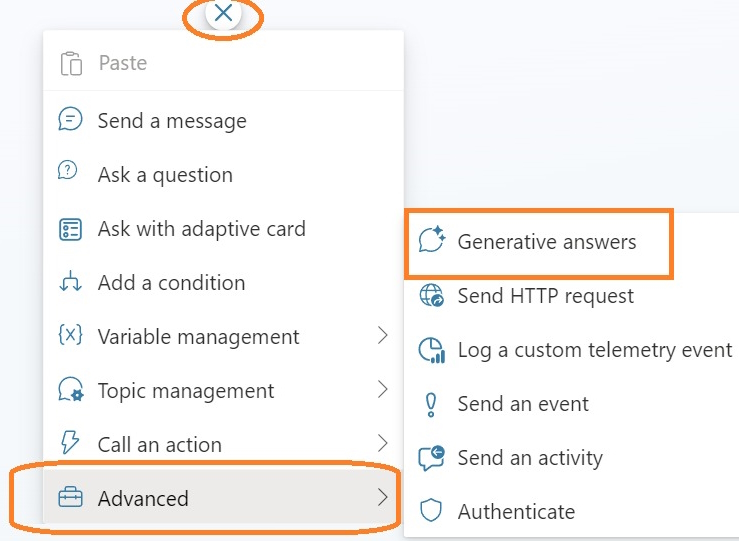Click the custom telemetry chart icon
739x541 pixels.
click(431, 350)
